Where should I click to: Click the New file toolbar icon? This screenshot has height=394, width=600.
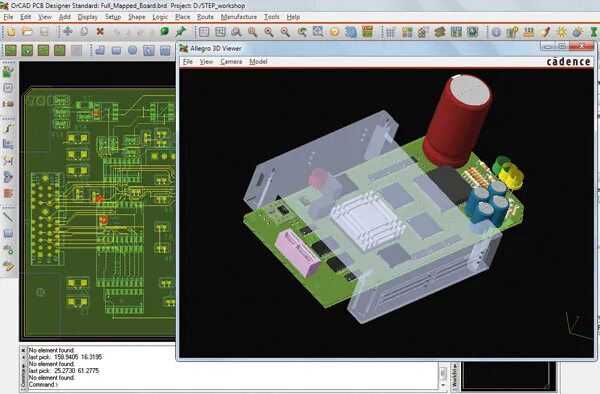[x=11, y=32]
